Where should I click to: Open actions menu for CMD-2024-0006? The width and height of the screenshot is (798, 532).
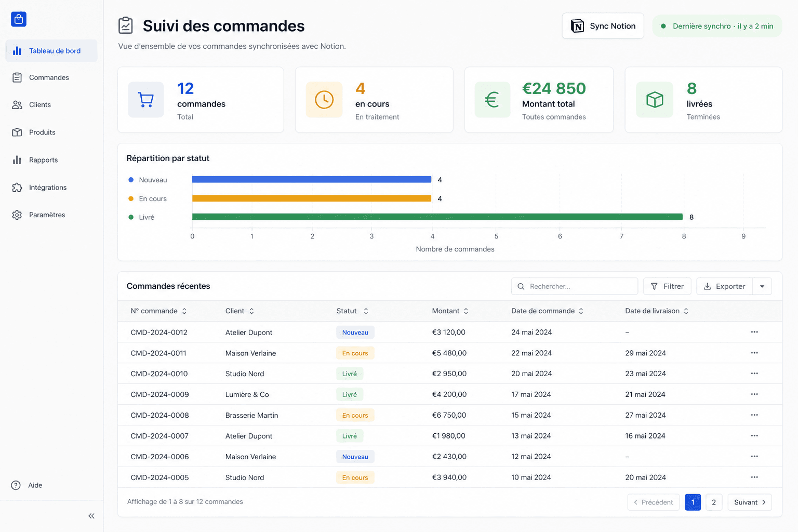[754, 457]
